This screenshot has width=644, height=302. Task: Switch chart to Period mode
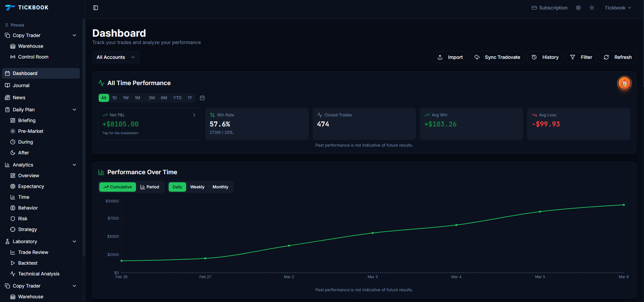coord(150,187)
